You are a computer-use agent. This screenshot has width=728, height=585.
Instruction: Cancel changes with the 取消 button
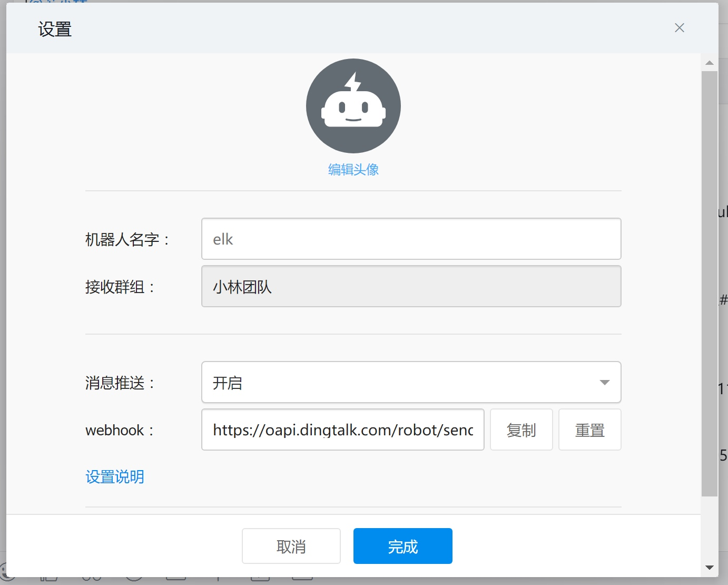click(x=291, y=546)
